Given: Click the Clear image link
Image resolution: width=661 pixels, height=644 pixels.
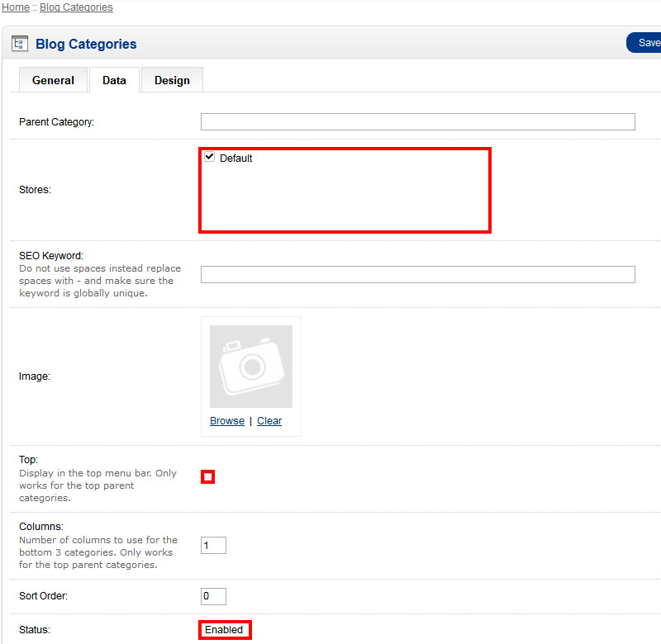Looking at the screenshot, I should 269,420.
